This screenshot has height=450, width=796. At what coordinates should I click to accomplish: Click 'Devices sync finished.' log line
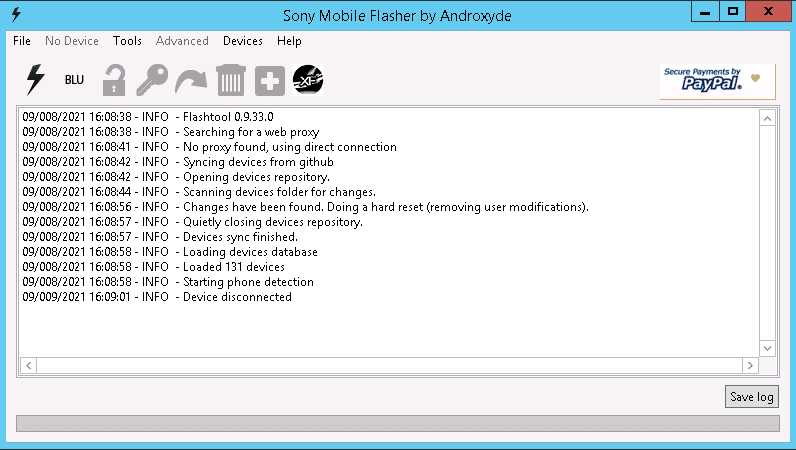[160, 237]
